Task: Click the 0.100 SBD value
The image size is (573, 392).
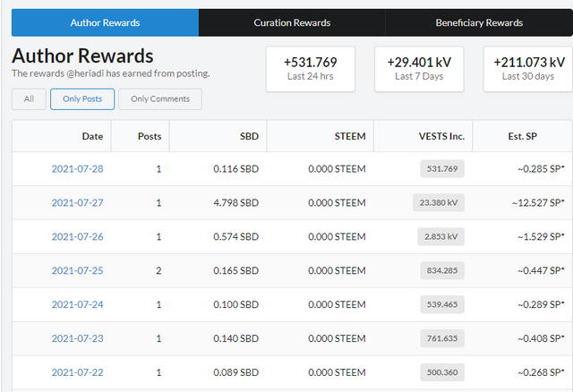Action: pyautogui.click(x=236, y=304)
